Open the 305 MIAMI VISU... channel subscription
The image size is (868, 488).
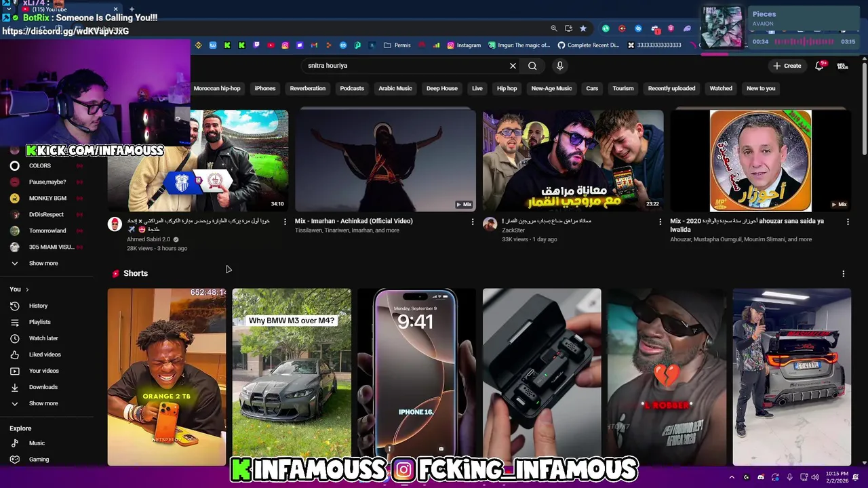point(51,247)
